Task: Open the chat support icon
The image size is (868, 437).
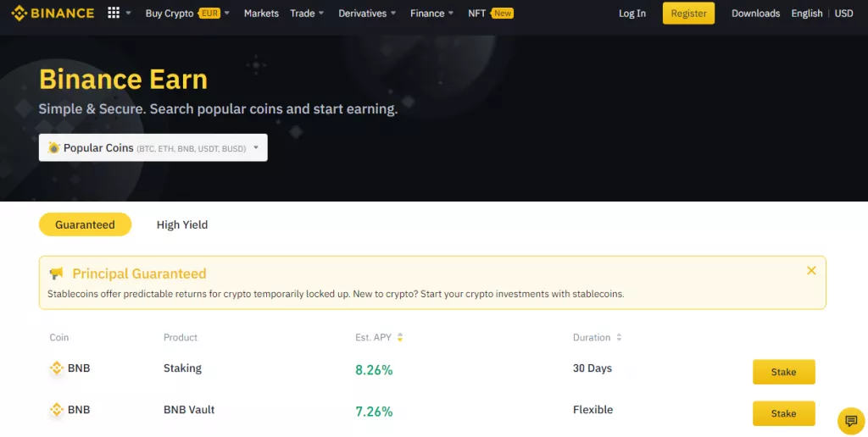Action: pos(851,421)
